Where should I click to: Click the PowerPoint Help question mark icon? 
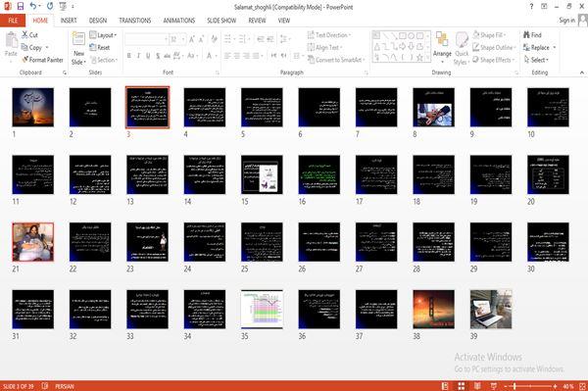pyautogui.click(x=531, y=7)
